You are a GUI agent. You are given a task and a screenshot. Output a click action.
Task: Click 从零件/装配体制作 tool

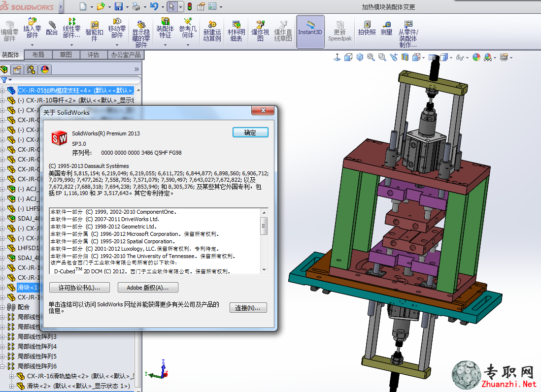tap(408, 34)
